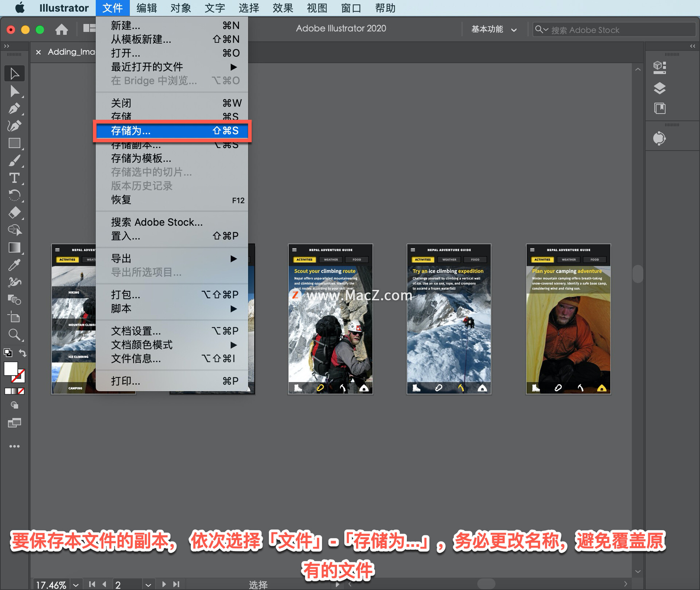700x590 pixels.
Task: Click the Home icon
Action: tap(62, 29)
